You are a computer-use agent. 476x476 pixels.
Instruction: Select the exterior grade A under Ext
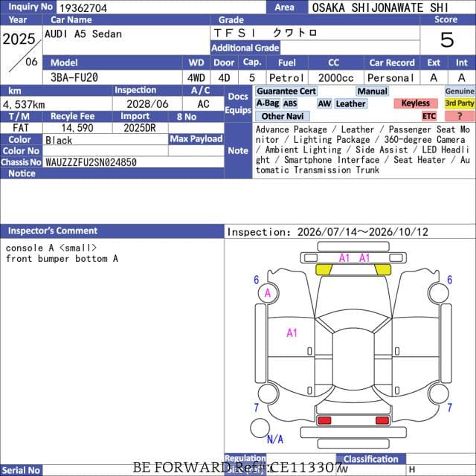pyautogui.click(x=434, y=77)
